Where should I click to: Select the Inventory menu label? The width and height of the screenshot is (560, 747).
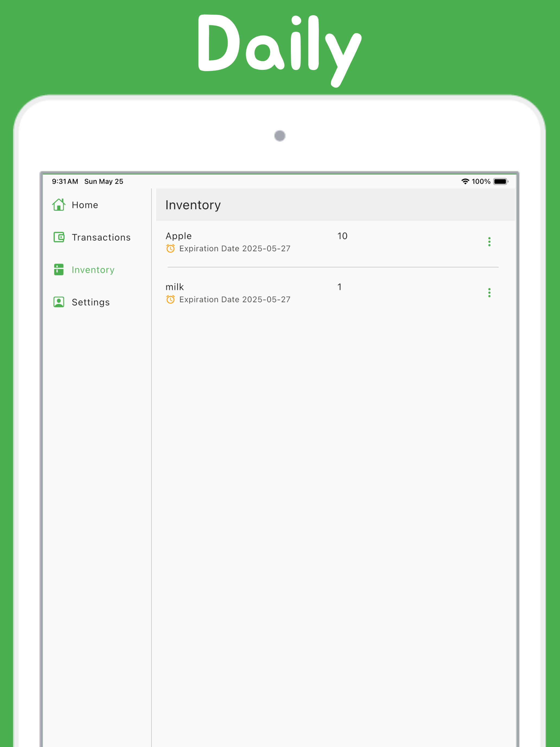tap(93, 270)
